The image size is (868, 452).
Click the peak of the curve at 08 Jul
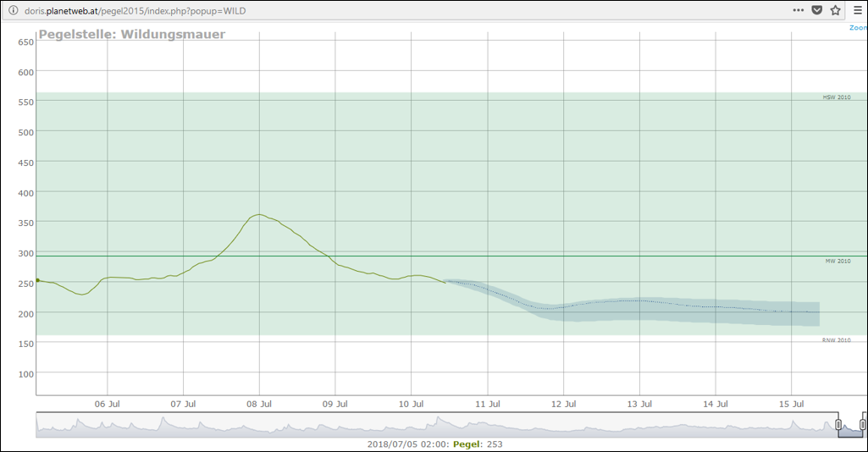(x=259, y=214)
